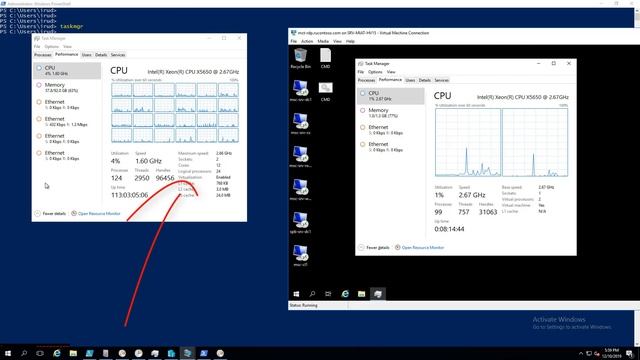
Task: Open Resource Monitor link in host Task Manager
Action: [96, 213]
